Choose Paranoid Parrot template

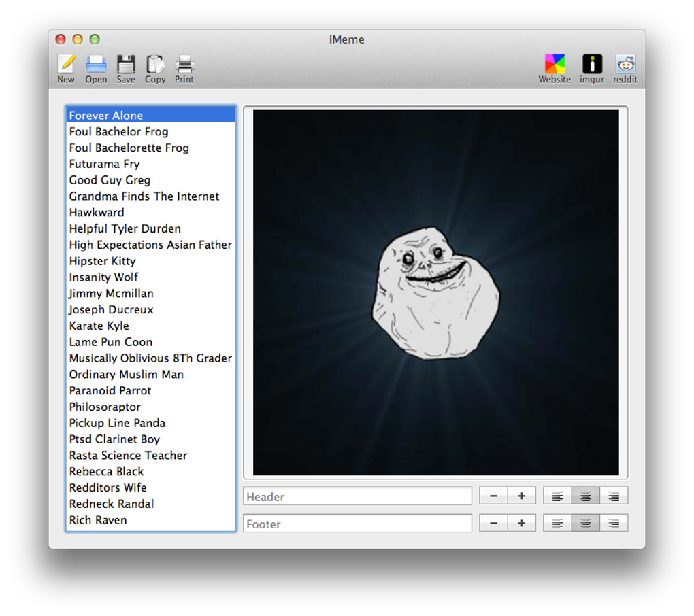click(x=151, y=390)
